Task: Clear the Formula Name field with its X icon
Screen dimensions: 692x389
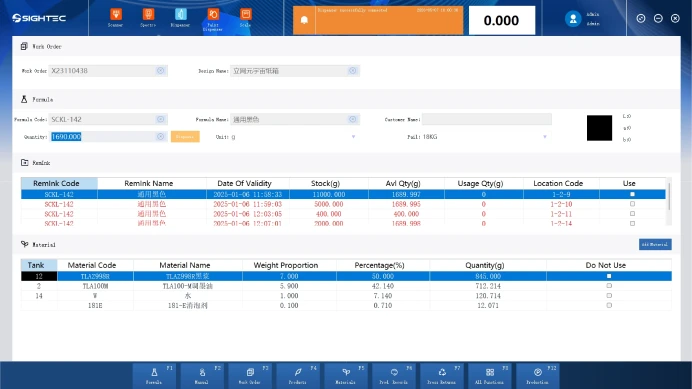Action: tap(353, 119)
